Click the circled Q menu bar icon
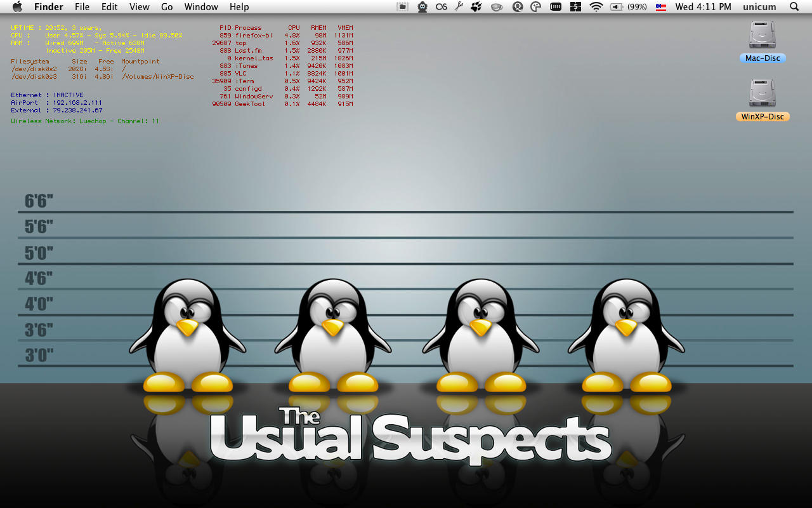Screen dimensions: 812x508 [x=517, y=7]
